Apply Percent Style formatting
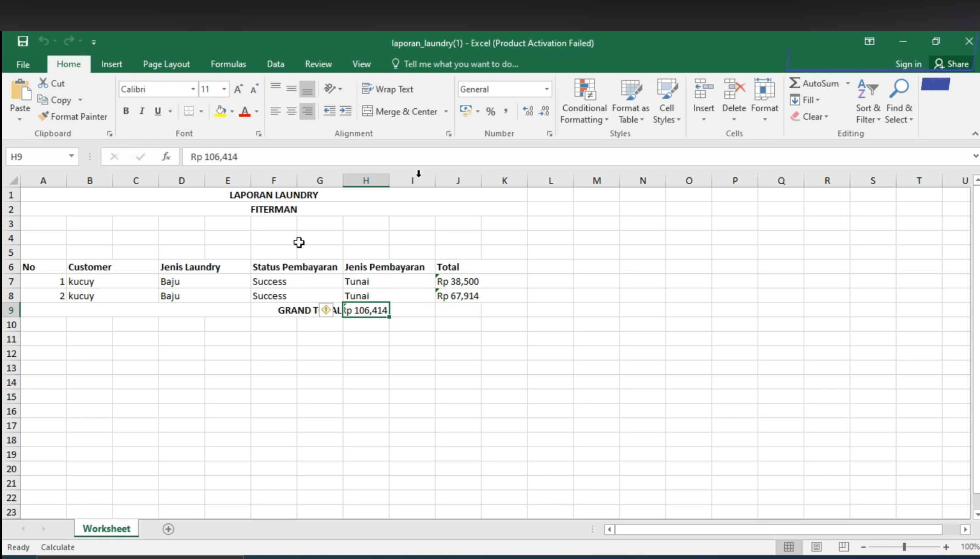The width and height of the screenshot is (980, 559). pos(490,111)
